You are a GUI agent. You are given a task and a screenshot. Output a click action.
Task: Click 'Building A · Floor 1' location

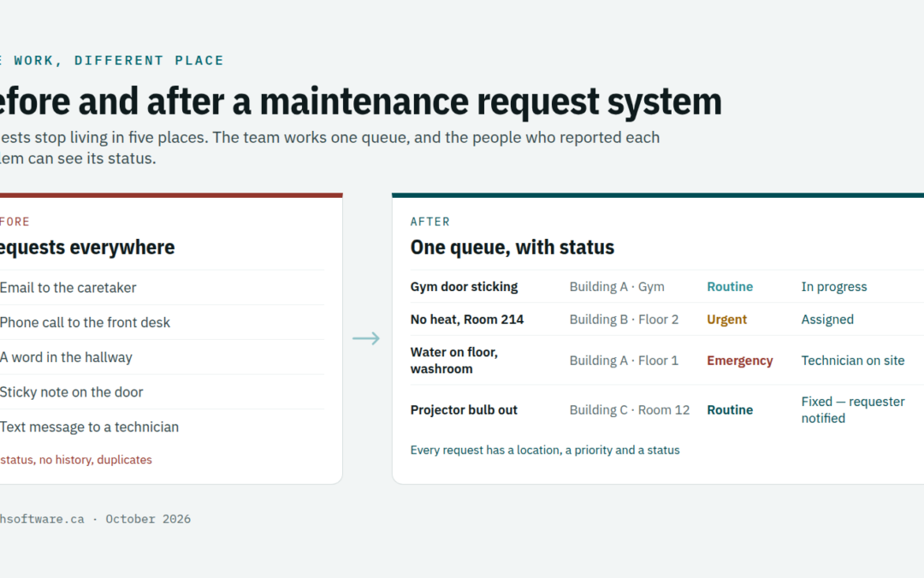tap(624, 361)
